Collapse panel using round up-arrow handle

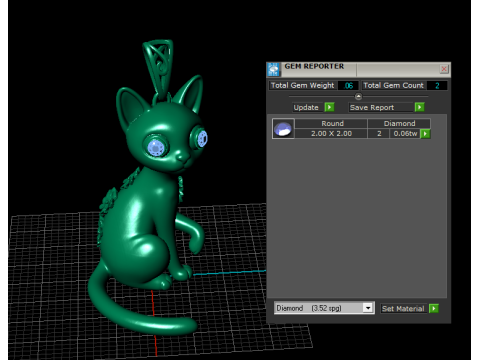358,97
